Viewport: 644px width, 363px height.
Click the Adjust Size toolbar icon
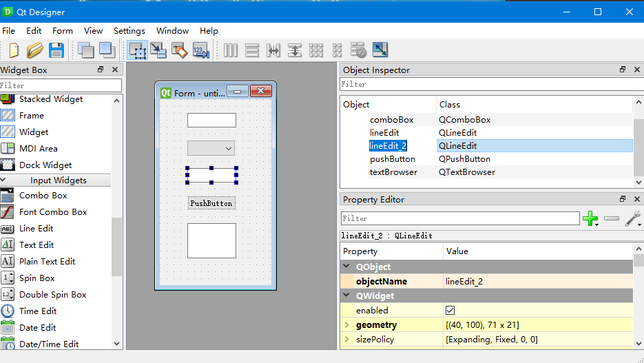(x=380, y=50)
